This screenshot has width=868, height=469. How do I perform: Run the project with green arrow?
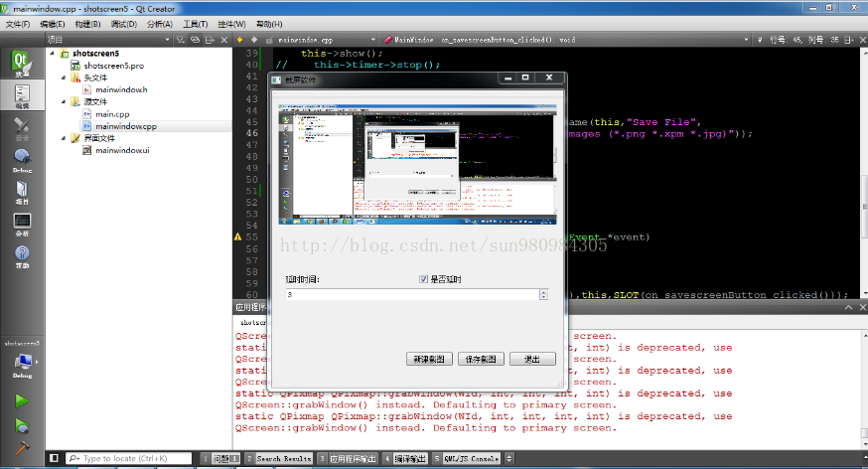tap(22, 400)
